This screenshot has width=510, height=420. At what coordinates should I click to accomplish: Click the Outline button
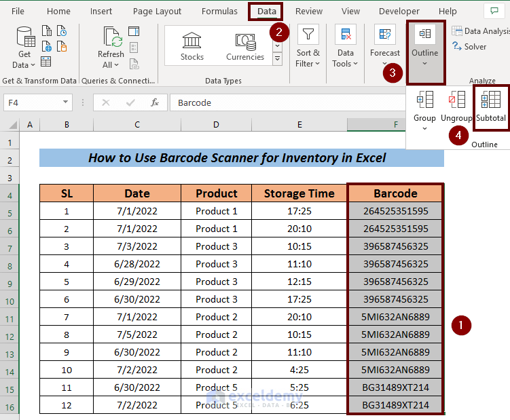pyautogui.click(x=425, y=46)
